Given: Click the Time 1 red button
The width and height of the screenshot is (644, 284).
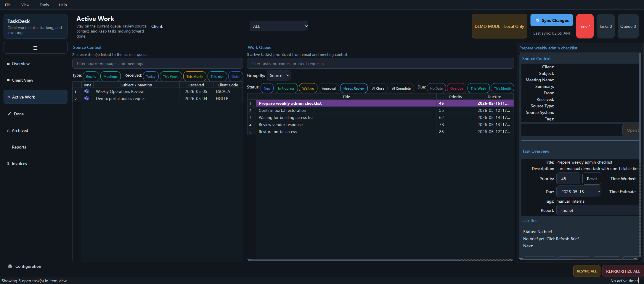Looking at the screenshot, I should point(585,26).
